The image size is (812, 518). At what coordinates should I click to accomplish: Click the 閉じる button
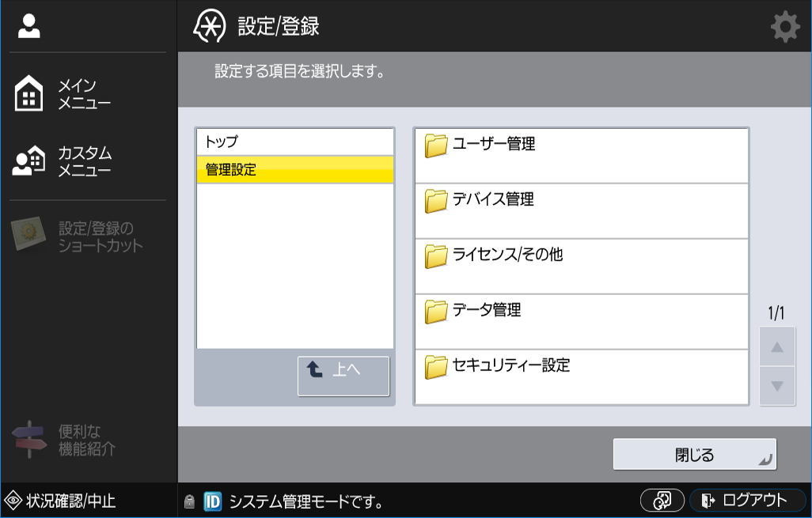coord(694,455)
